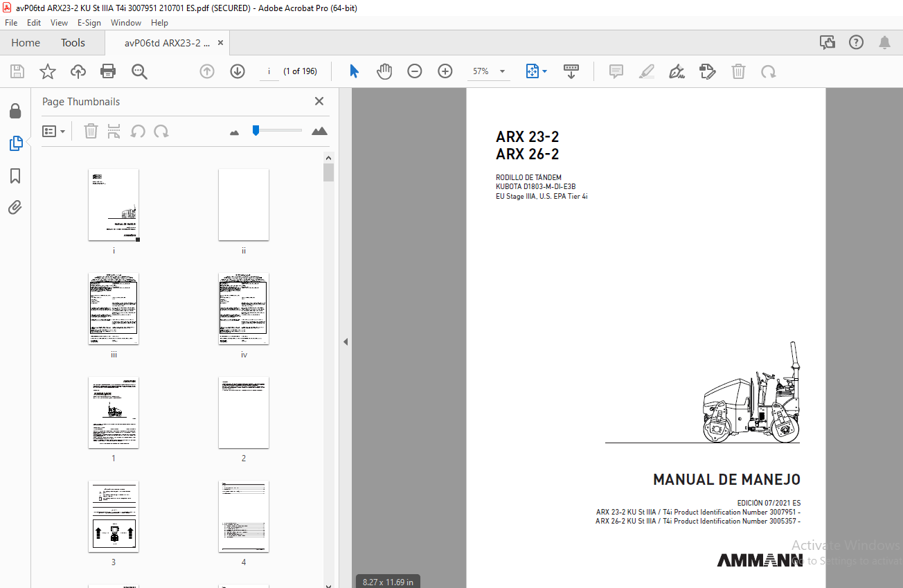Open the thumbnail options menu
The image size is (903, 588).
54,131
